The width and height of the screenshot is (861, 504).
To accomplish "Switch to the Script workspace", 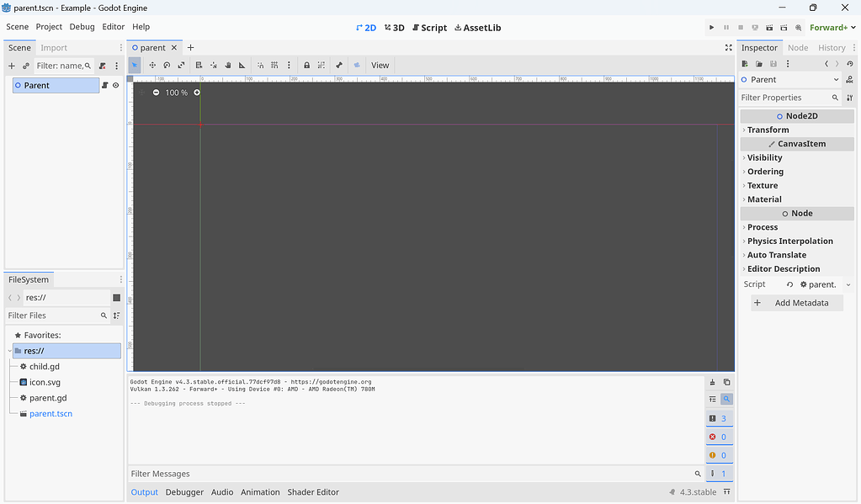I will [x=429, y=27].
